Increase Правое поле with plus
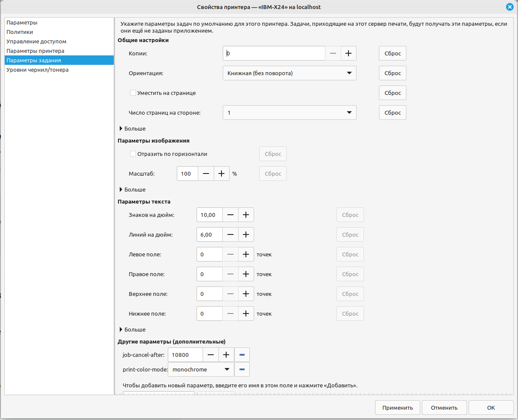Screen dimensions: 518x420 click(246, 274)
